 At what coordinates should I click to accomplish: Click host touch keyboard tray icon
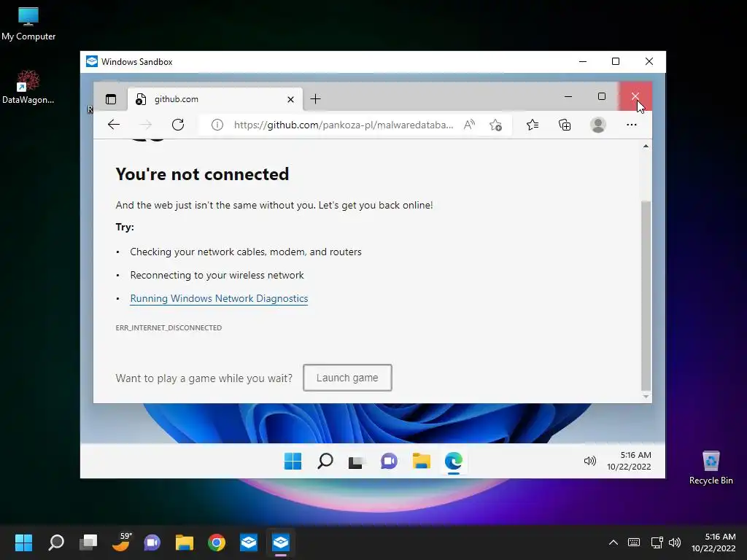coord(634,542)
